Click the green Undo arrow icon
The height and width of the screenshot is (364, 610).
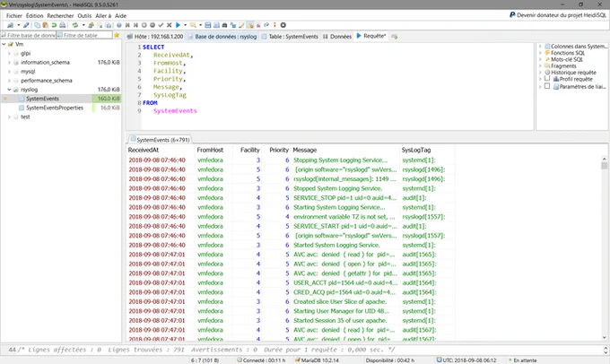(x=54, y=25)
